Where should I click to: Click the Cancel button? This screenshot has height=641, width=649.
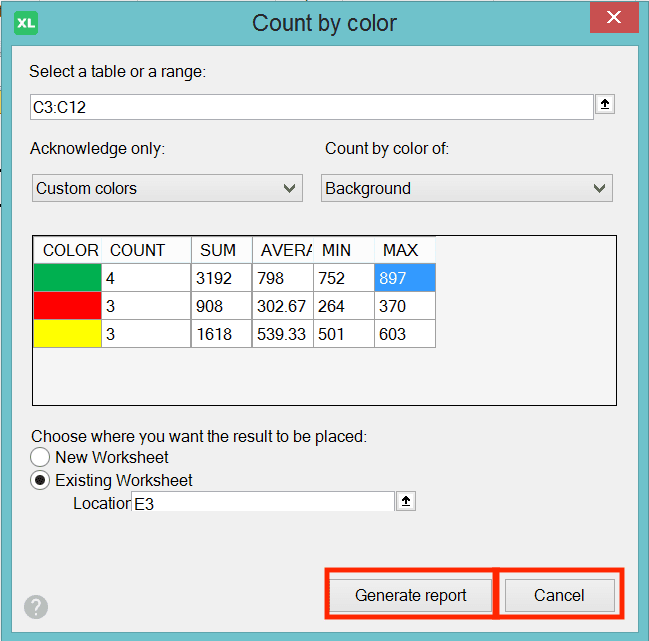pyautogui.click(x=559, y=595)
